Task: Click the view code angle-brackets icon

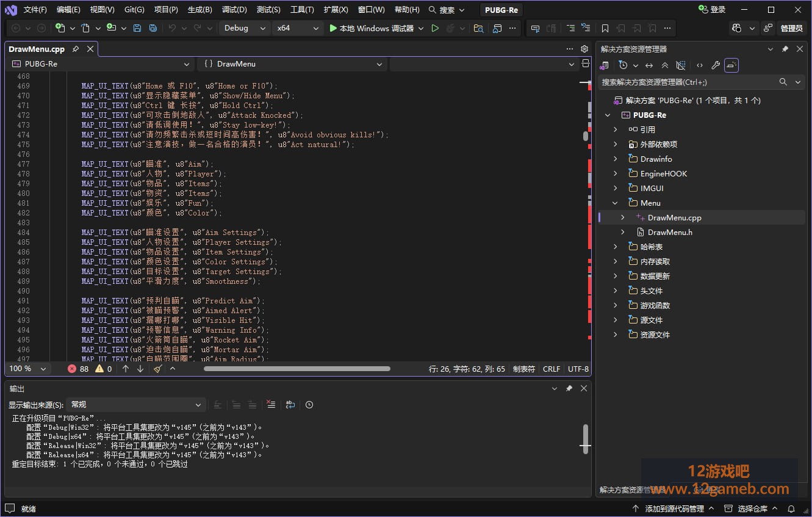Action: [x=699, y=65]
